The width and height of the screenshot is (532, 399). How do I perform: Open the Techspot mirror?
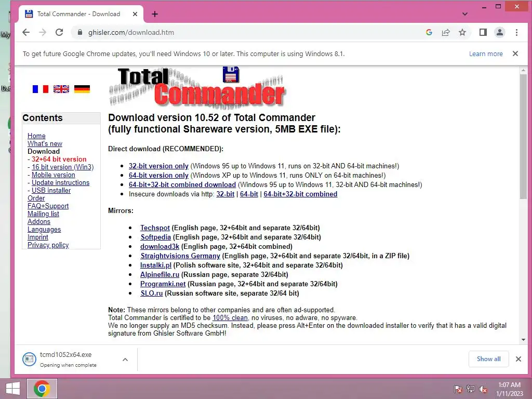click(155, 228)
